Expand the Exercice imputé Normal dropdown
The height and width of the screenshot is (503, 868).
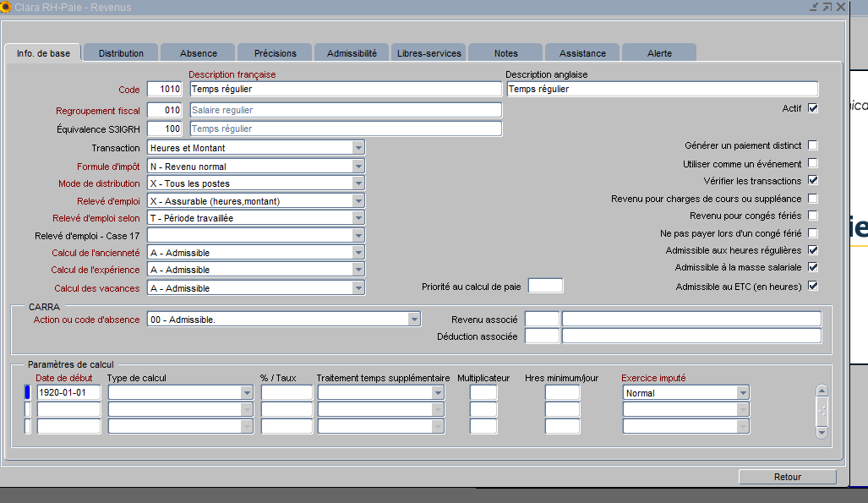click(742, 393)
